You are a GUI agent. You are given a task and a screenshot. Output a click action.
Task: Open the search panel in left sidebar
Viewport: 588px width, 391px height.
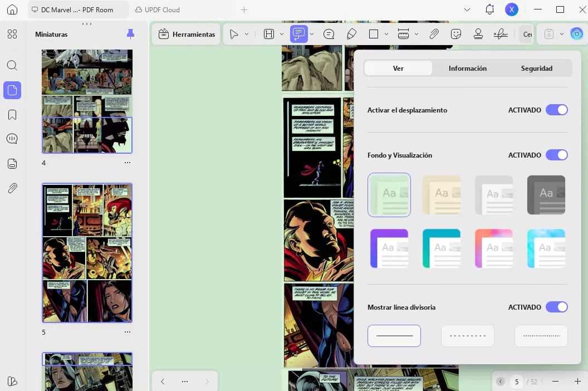12,65
